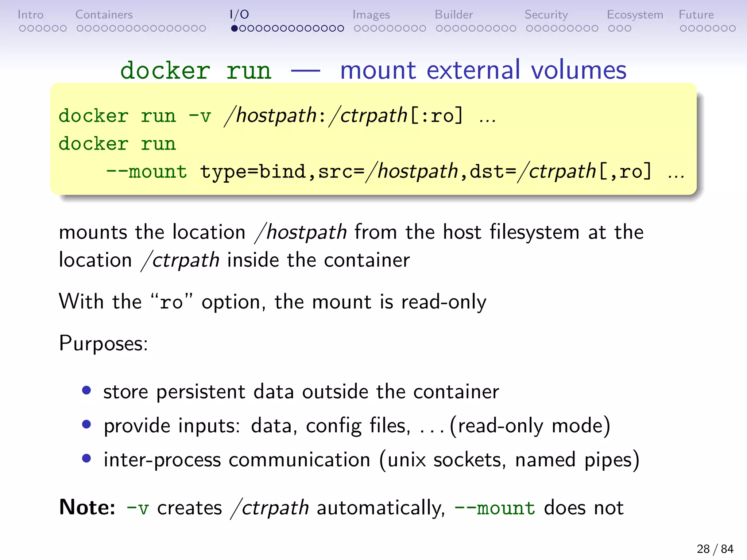
Task: Click middle slide dot under Ecosystem
Action: point(620,28)
